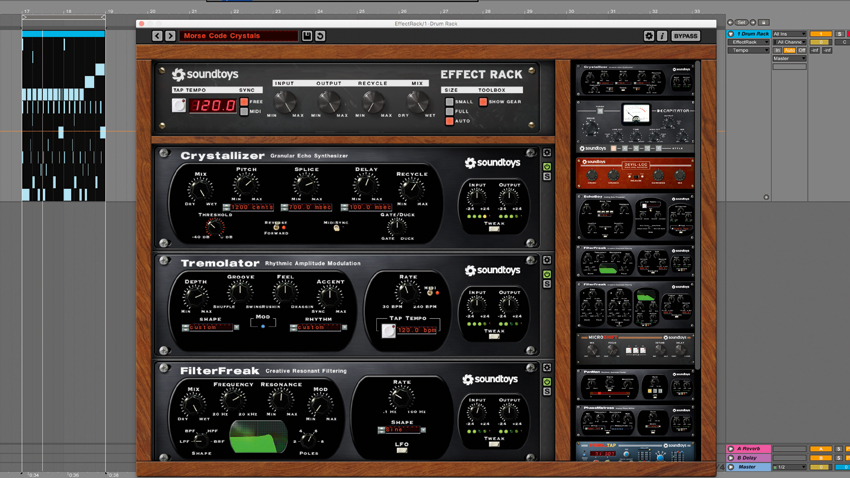Open the Tremolator Shape custom dropdown

pos(211,327)
